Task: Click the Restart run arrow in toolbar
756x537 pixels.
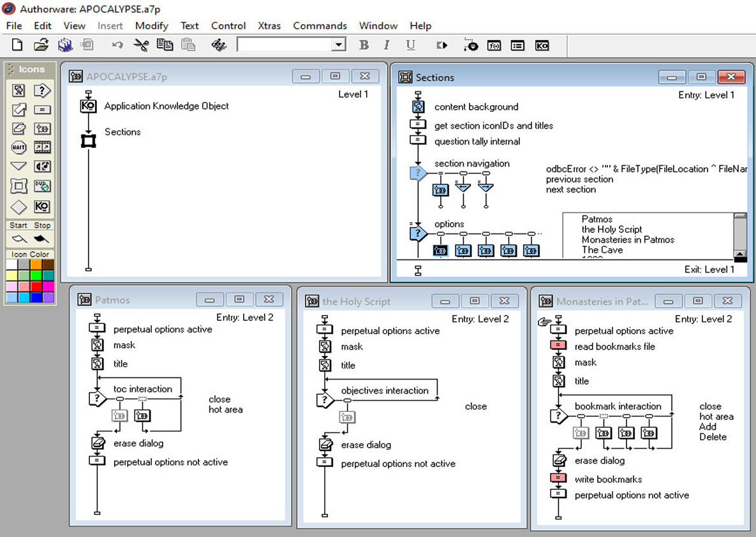Action: pyautogui.click(x=441, y=45)
